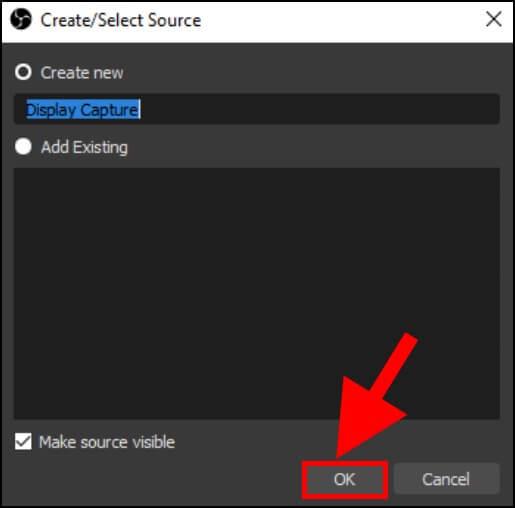Select the Create new radio button
The height and width of the screenshot is (508, 515).
click(x=23, y=72)
